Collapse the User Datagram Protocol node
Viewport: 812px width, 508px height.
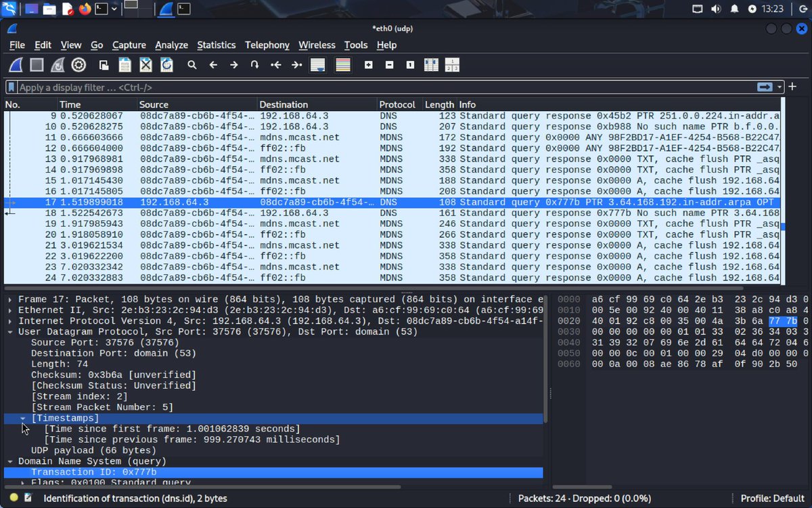pos(10,332)
